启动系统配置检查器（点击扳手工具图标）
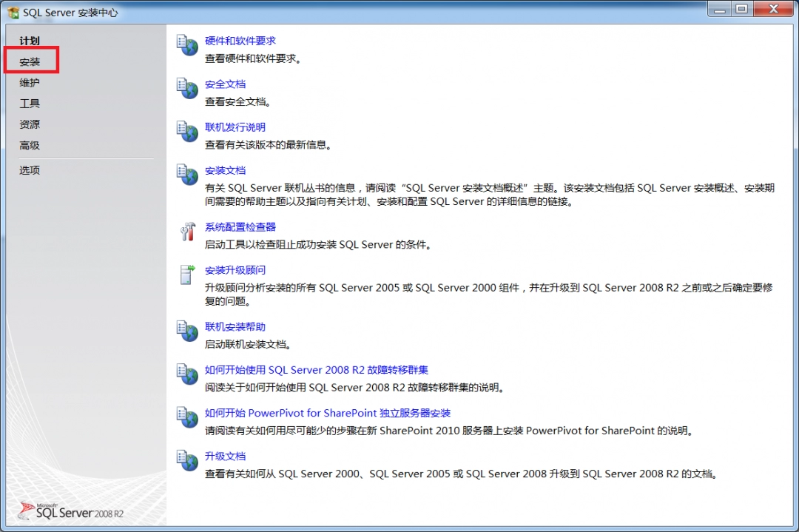 coord(187,232)
